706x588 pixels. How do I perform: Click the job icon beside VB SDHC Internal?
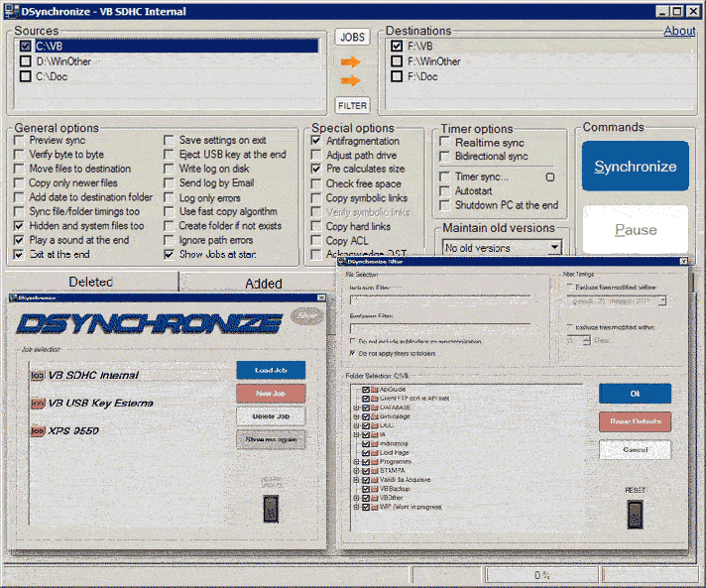[38, 375]
